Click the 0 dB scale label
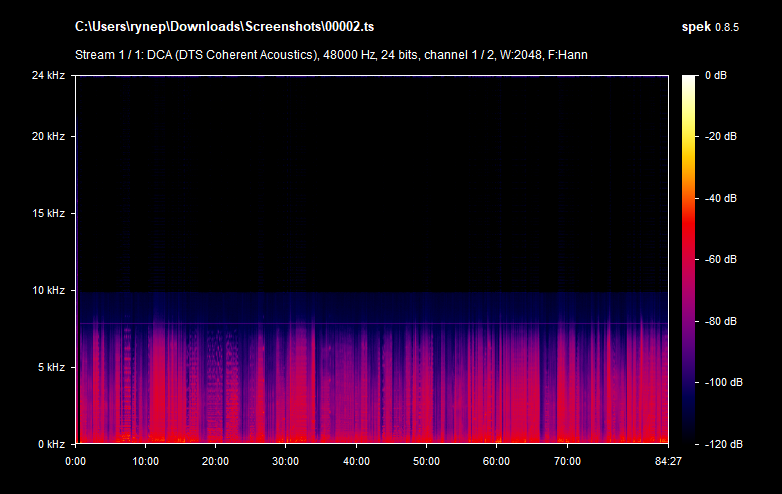Screen dimensions: 782x494 pos(718,75)
